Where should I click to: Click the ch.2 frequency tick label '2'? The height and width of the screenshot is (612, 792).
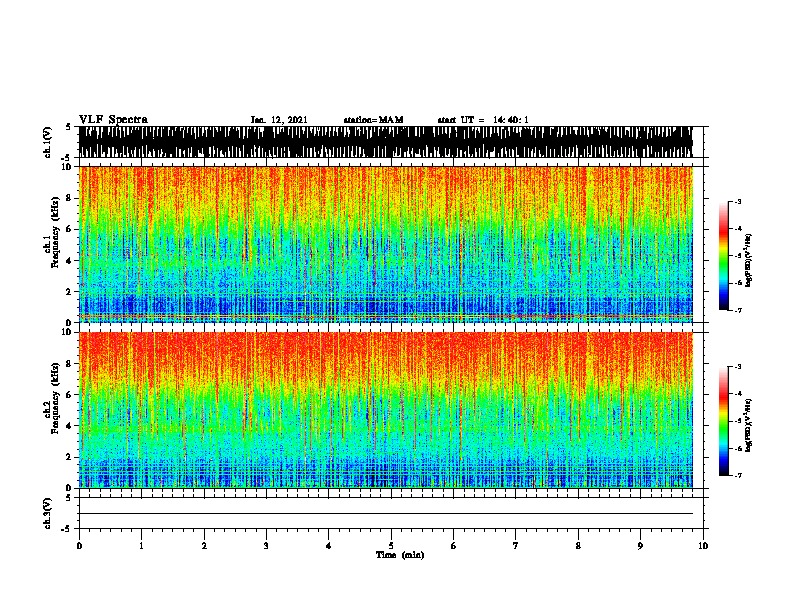coord(69,457)
